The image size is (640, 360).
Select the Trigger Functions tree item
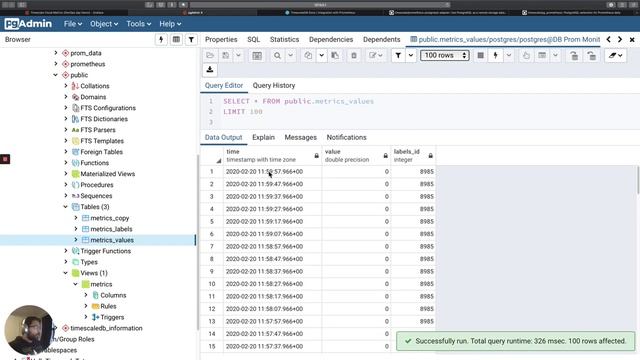tap(105, 251)
